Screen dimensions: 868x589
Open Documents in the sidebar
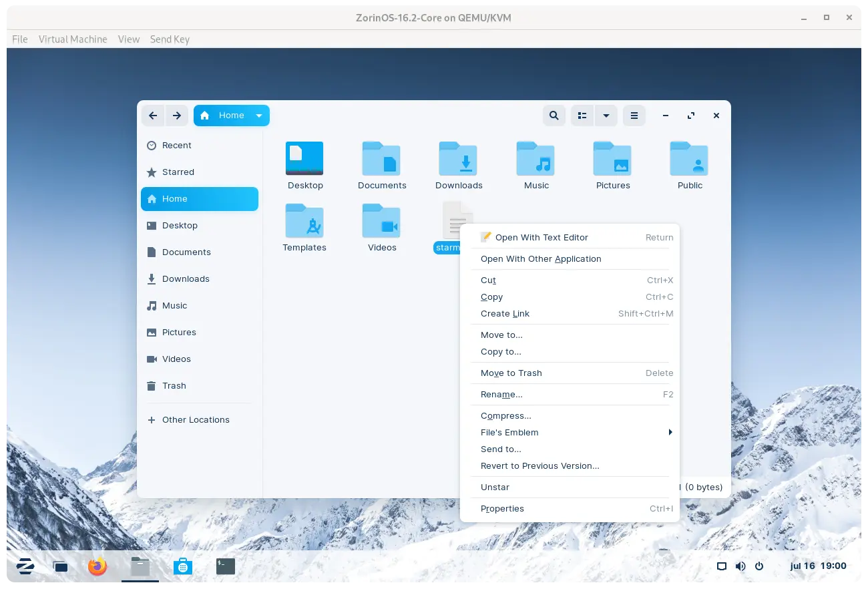point(200,252)
